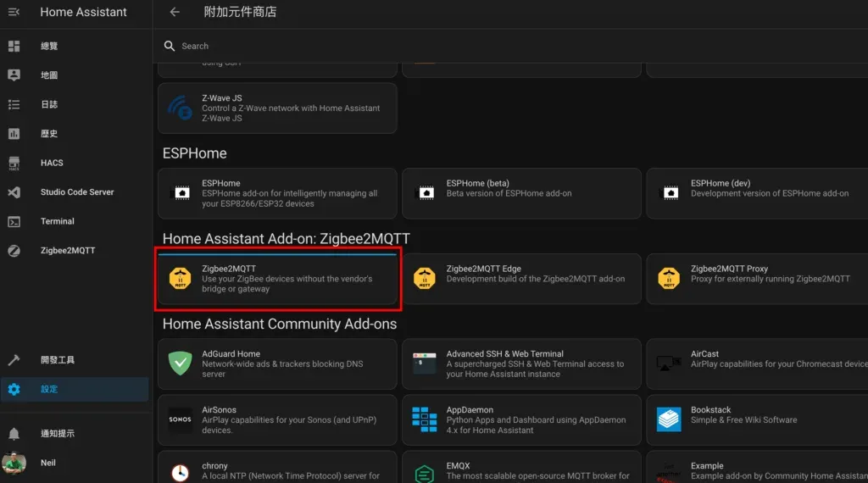Select the ESPHome (beta) add-on card
This screenshot has width=868, height=483.
tap(521, 193)
